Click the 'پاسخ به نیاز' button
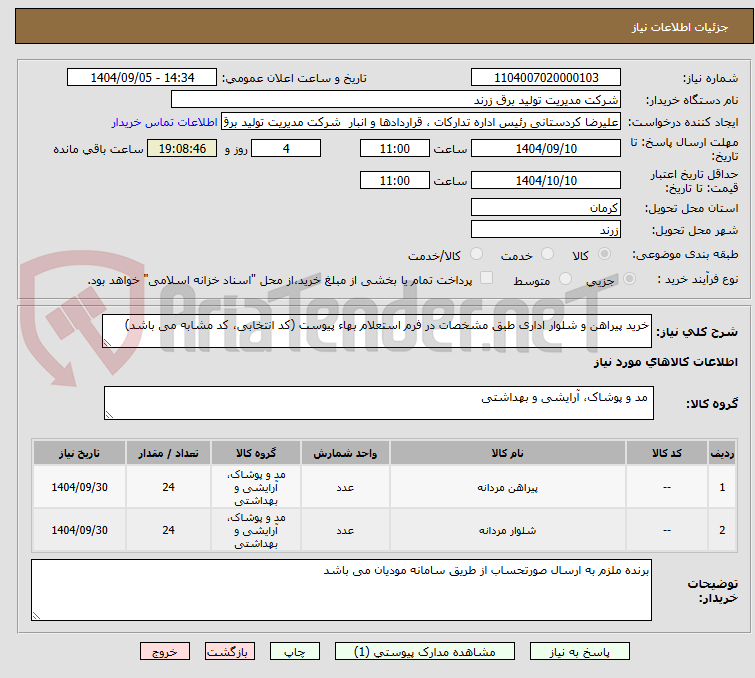The width and height of the screenshot is (755, 678). click(579, 652)
